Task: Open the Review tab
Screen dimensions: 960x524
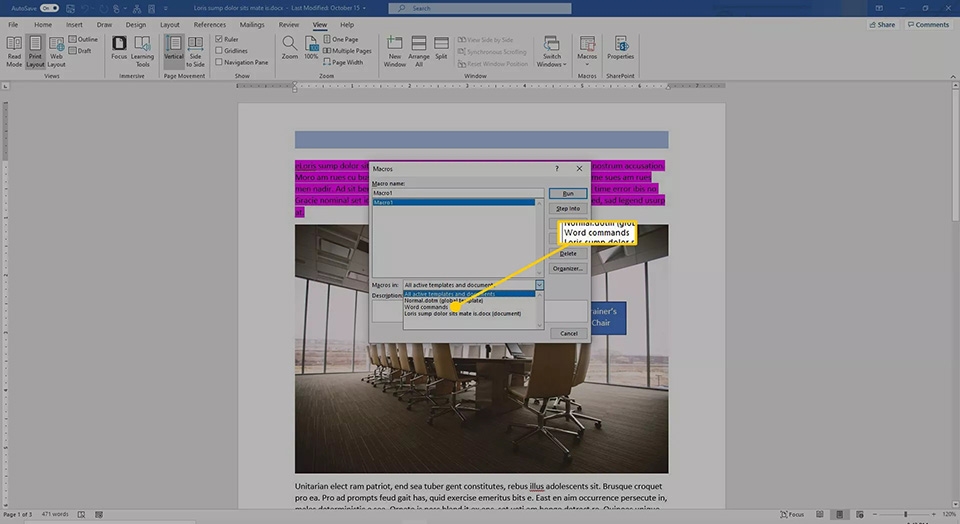Action: click(288, 24)
